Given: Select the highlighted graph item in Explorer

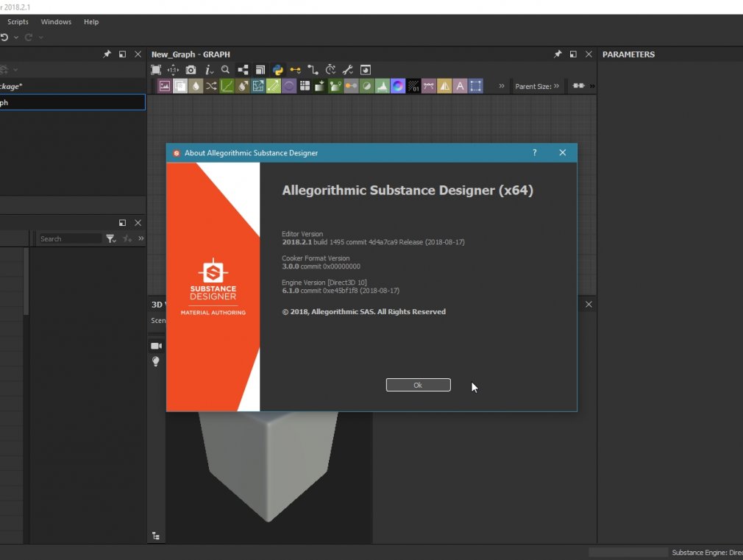Looking at the screenshot, I should point(73,102).
